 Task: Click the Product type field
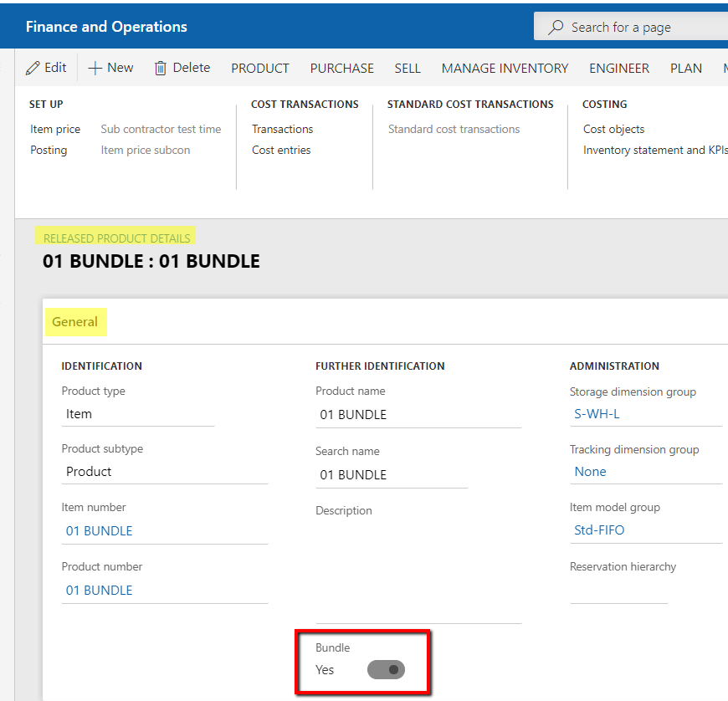click(x=138, y=414)
